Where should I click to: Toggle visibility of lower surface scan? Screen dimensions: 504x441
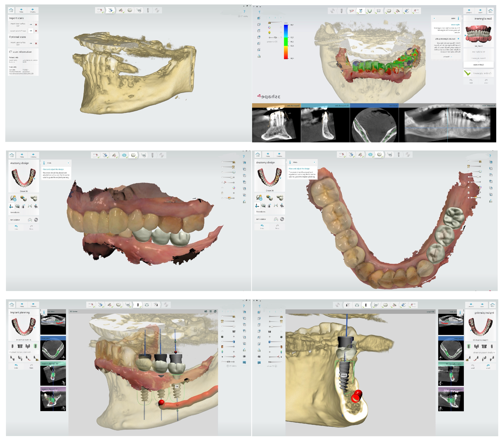pyautogui.click(x=31, y=24)
